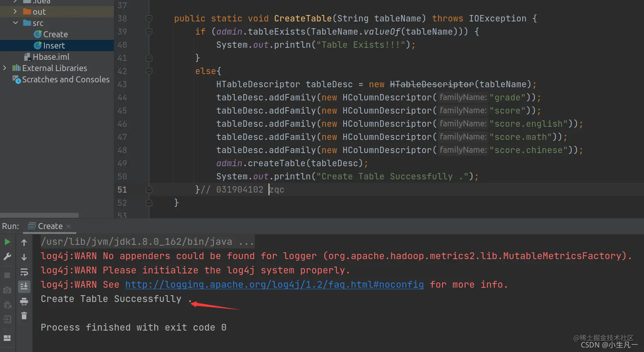Select the src folder icon

pyautogui.click(x=27, y=23)
